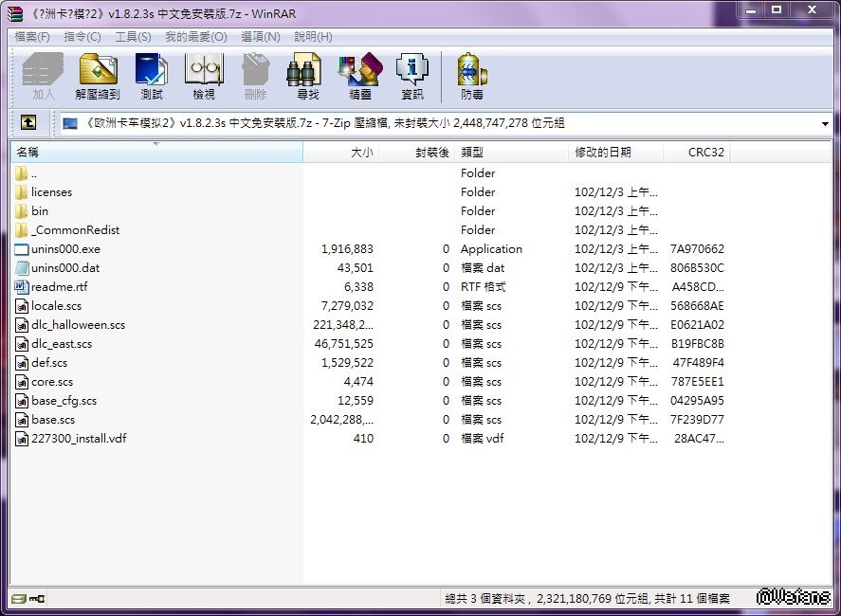Screen dimensions: 841x616
Task: Sort by CRC32 column header
Action: (x=706, y=153)
